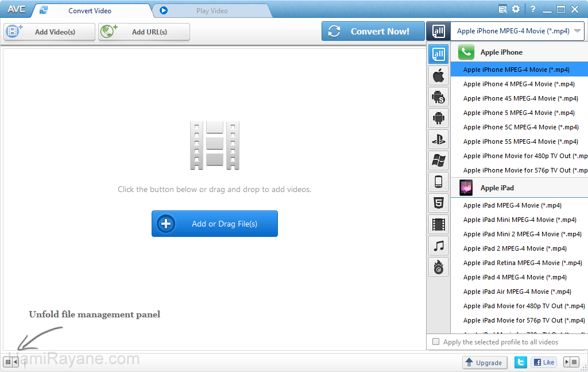Click Add Video(s) button
Screen dimensions: 588x372
tap(49, 32)
